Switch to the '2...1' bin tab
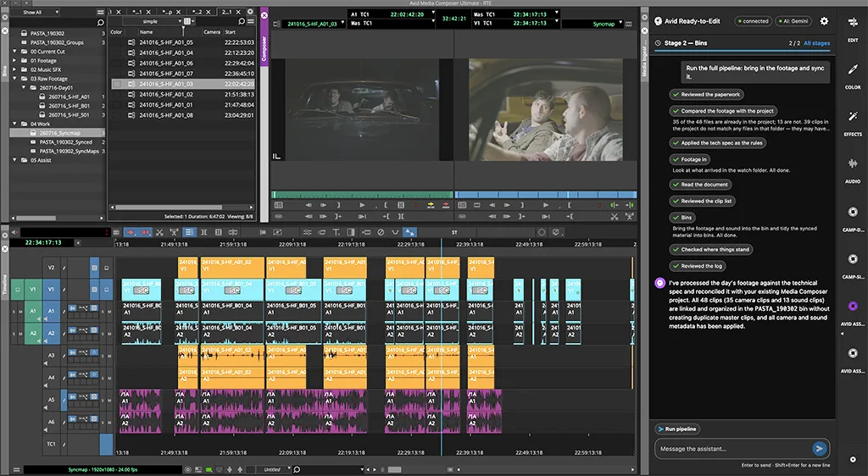868x476 pixels. 230,12
